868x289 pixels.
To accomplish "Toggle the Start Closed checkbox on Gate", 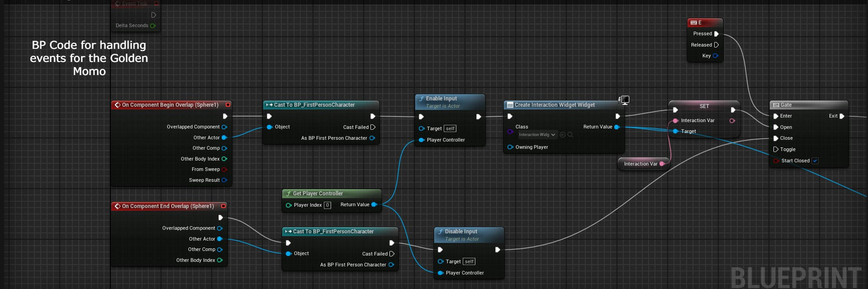I will coord(815,161).
